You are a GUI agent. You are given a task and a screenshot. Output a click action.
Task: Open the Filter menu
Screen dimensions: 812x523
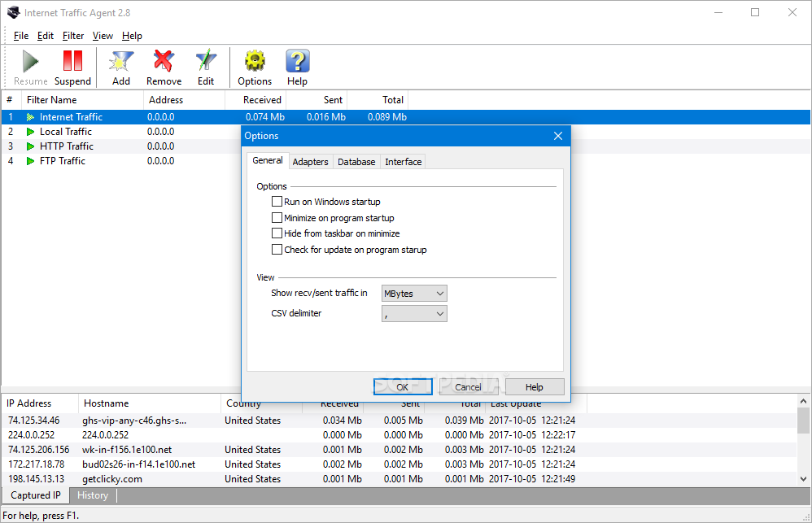pos(73,36)
